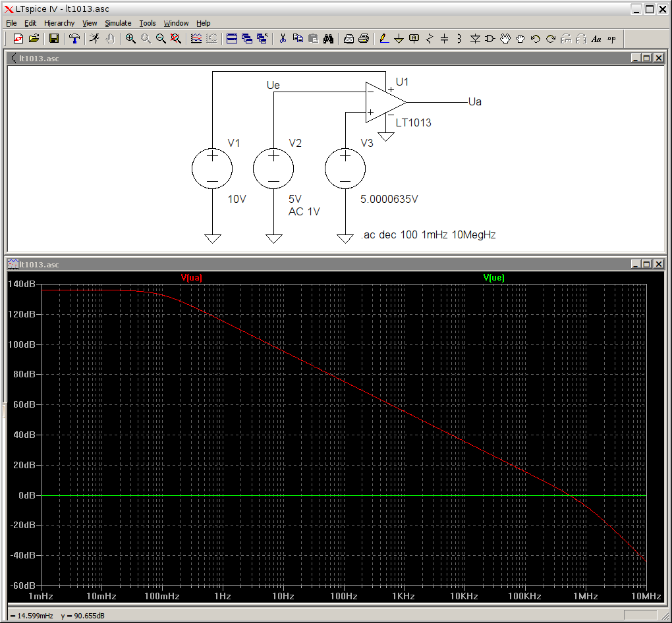The height and width of the screenshot is (623, 672).
Task: Cascade windows using the toolbar icon
Action: [247, 39]
